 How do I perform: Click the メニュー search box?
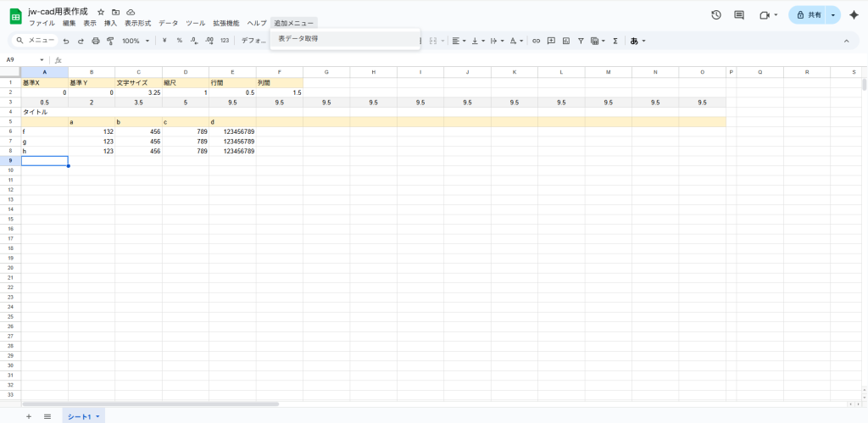35,41
